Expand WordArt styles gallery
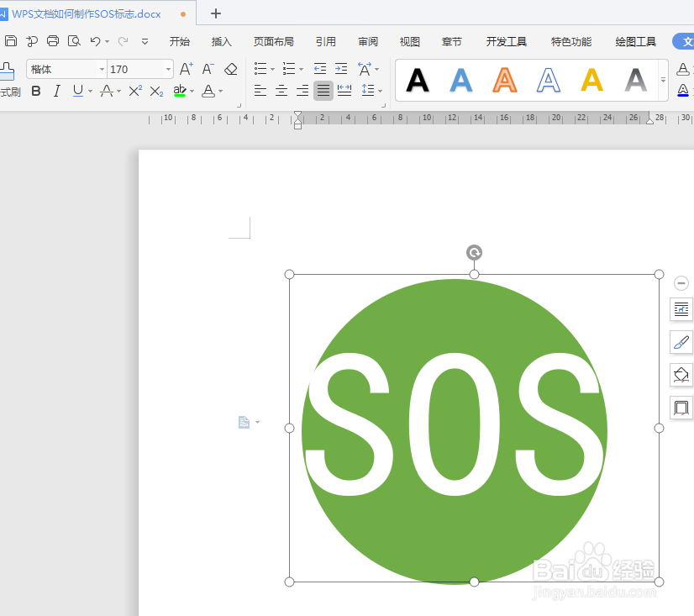694x616 pixels. click(663, 81)
